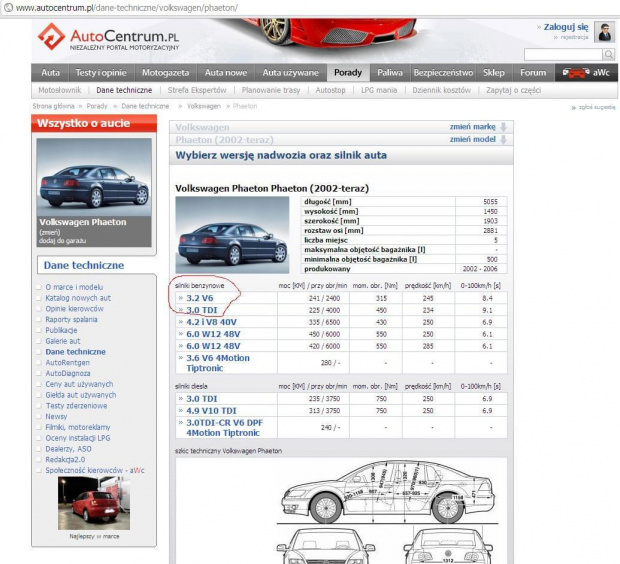Select the Porady tab
Screen dimensions: 620x564
point(348,73)
